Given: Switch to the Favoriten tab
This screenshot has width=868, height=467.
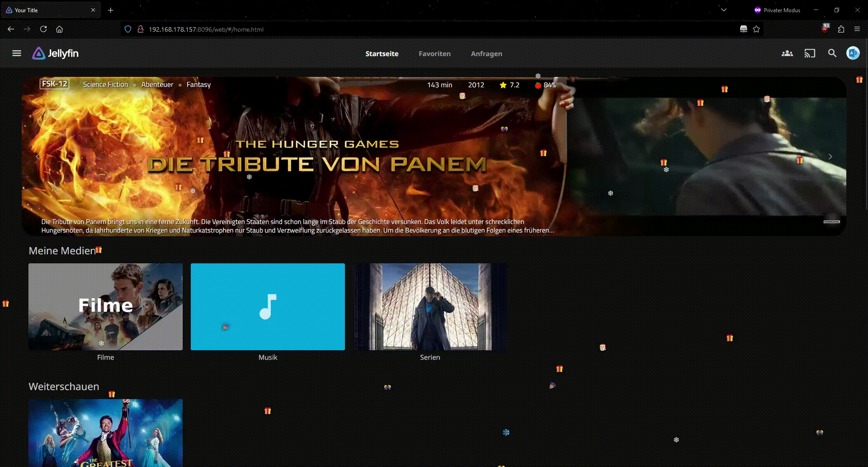Looking at the screenshot, I should point(434,53).
